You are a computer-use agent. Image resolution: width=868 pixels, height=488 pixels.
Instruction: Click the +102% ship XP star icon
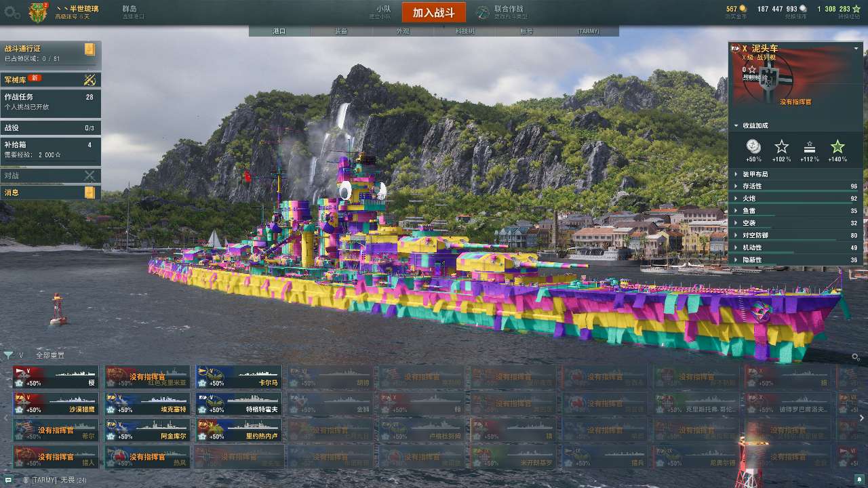pyautogui.click(x=782, y=146)
